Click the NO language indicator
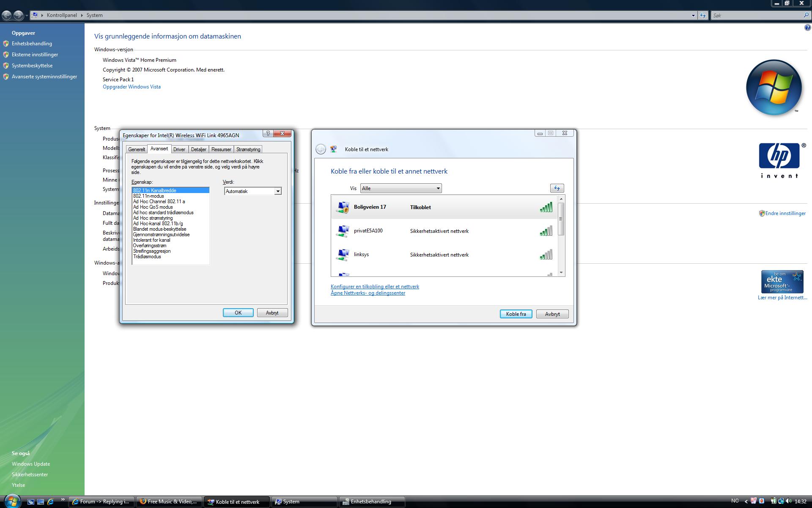Image resolution: width=812 pixels, height=508 pixels. (x=735, y=501)
